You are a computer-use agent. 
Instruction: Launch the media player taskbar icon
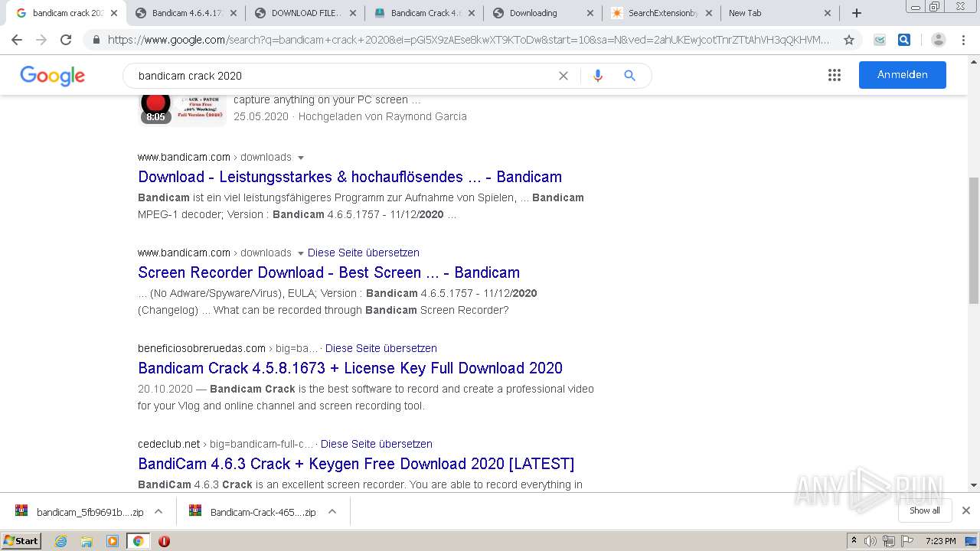pyautogui.click(x=113, y=541)
